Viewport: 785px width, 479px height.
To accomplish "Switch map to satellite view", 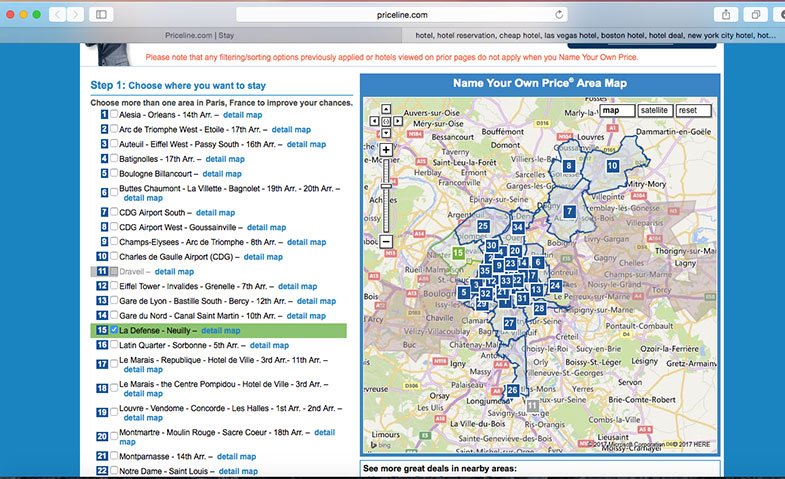I will pos(654,111).
